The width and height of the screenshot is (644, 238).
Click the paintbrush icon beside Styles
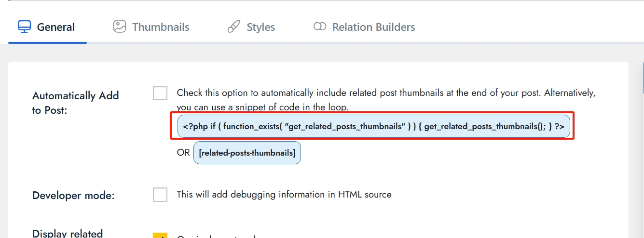233,26
